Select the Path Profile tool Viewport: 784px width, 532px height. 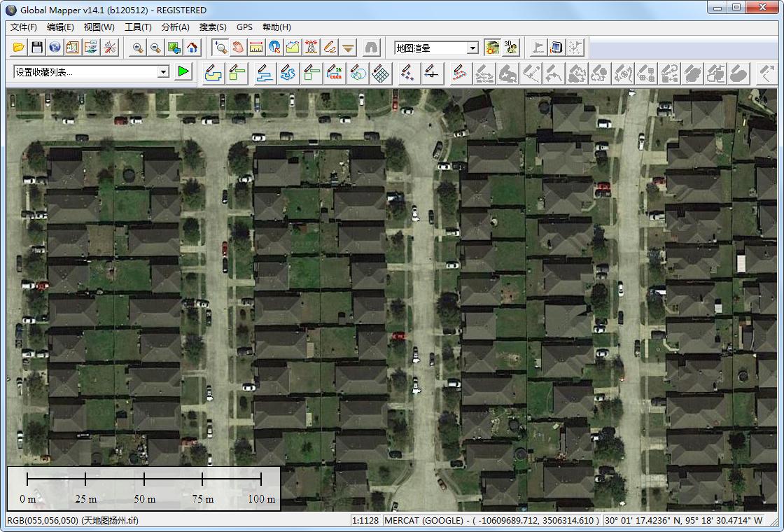tap(293, 48)
